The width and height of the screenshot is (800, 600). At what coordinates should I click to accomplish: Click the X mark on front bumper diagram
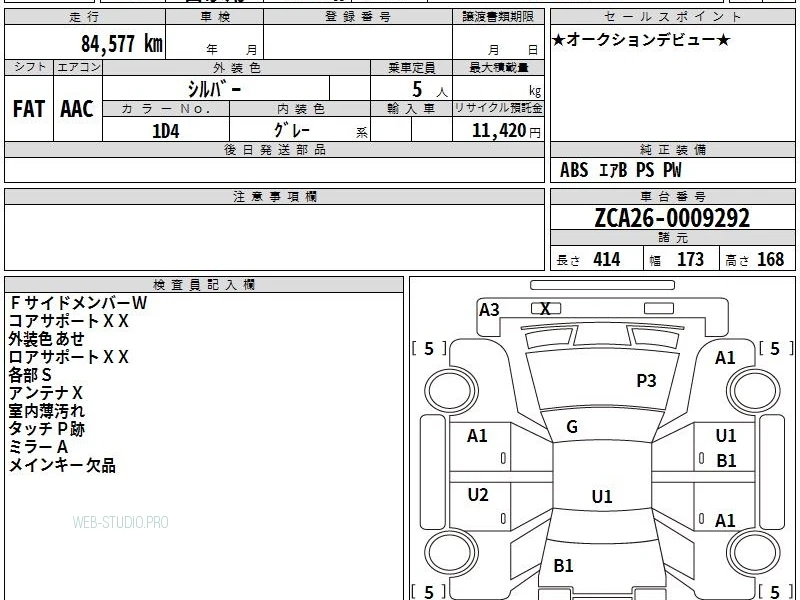[545, 309]
